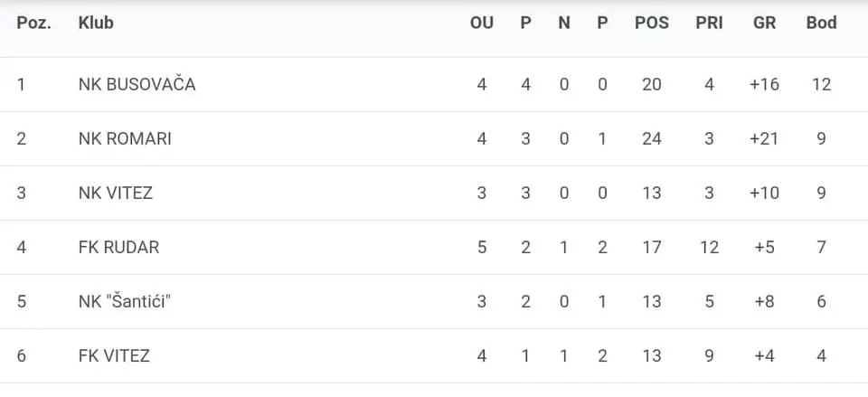
Task: Open the NK BUSOVAČA club link
Action: 137,84
